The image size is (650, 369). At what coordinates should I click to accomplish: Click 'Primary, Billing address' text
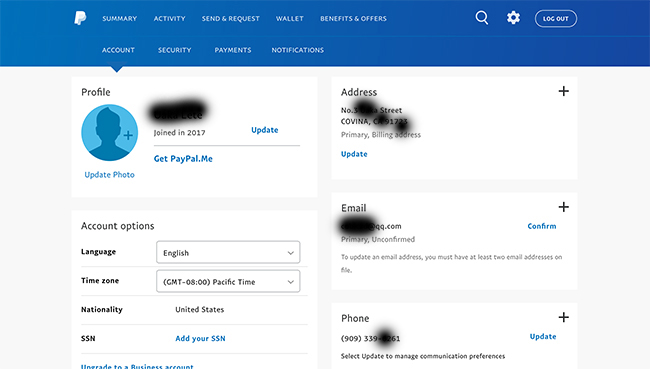381,135
